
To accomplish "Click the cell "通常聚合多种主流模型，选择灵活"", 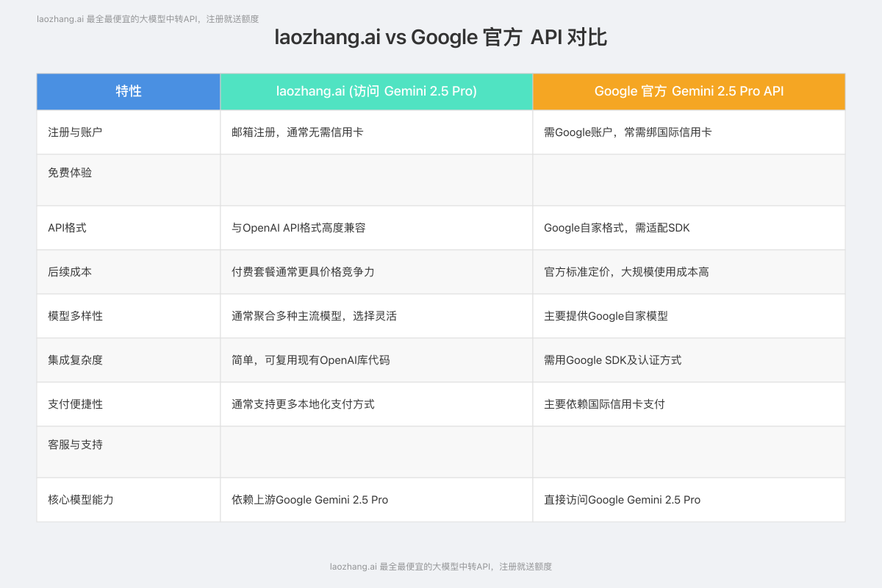I will pos(376,316).
